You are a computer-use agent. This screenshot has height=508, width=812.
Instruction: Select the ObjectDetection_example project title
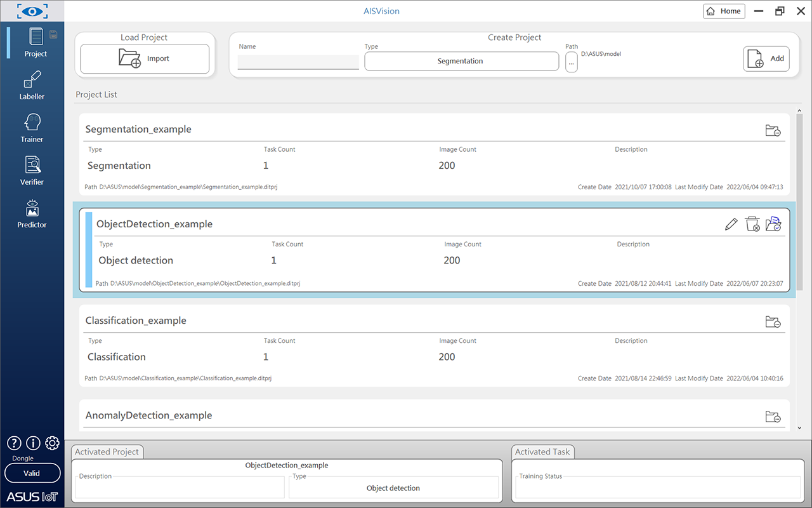pos(154,224)
